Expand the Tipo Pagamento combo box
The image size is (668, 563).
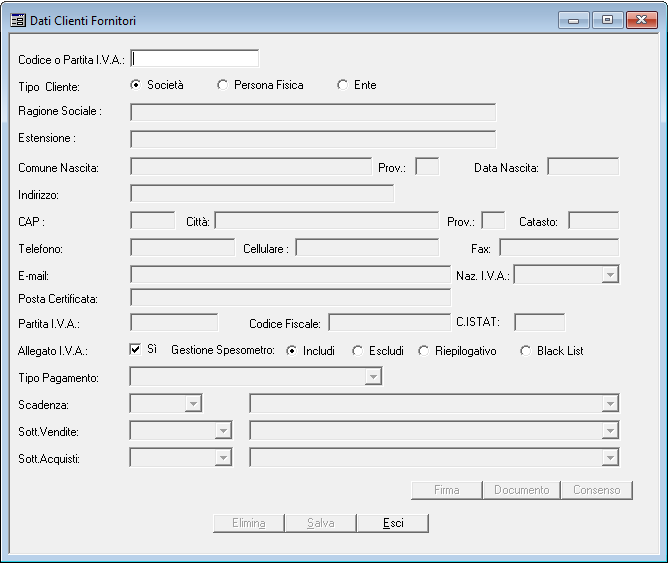[x=373, y=377]
